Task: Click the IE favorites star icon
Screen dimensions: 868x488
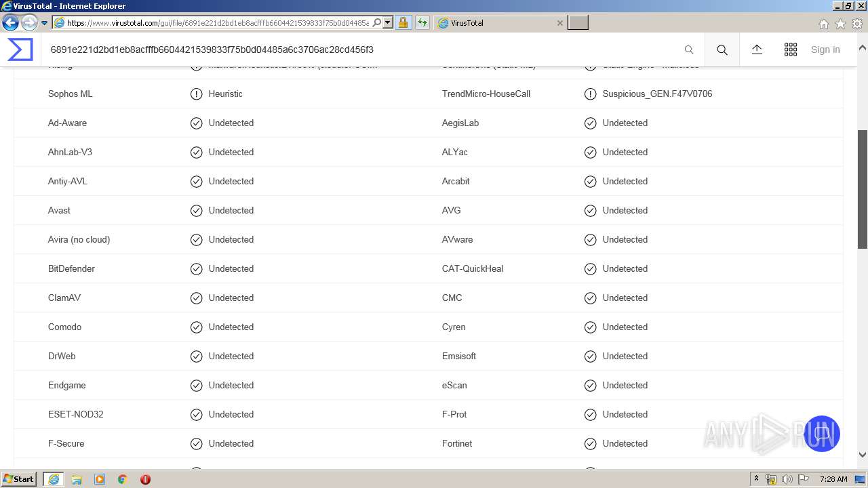Action: point(840,24)
